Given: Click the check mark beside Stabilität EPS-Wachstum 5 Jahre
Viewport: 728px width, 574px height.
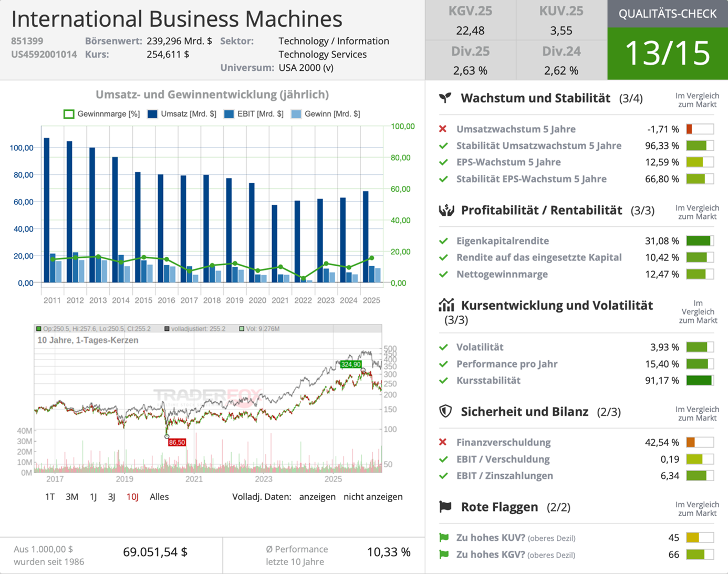Looking at the screenshot, I should 443,179.
